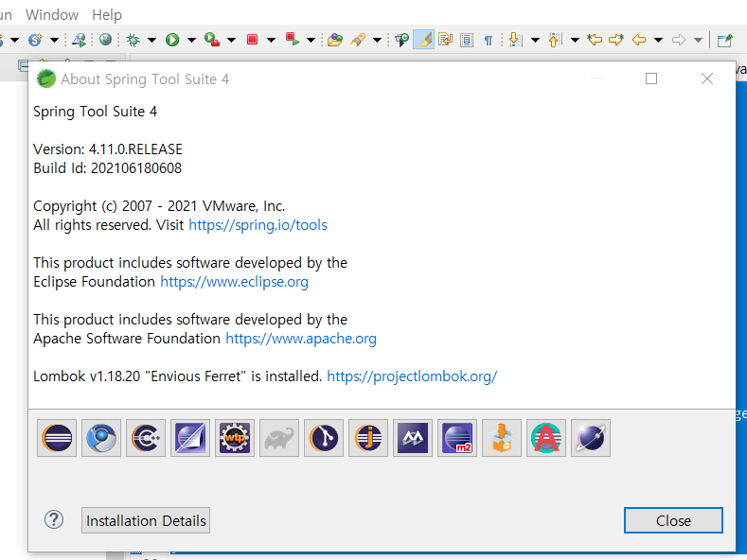Click the CDT 'C' feature icon
Screen dimensions: 747x560
point(146,438)
